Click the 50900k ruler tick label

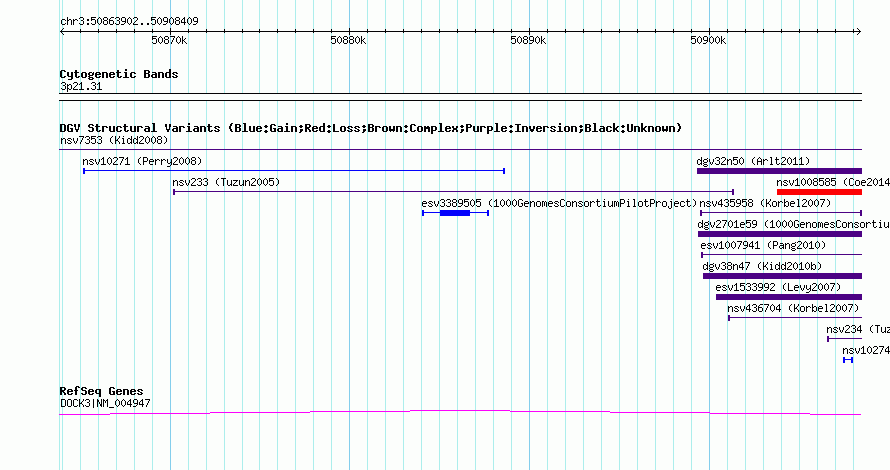pos(708,40)
